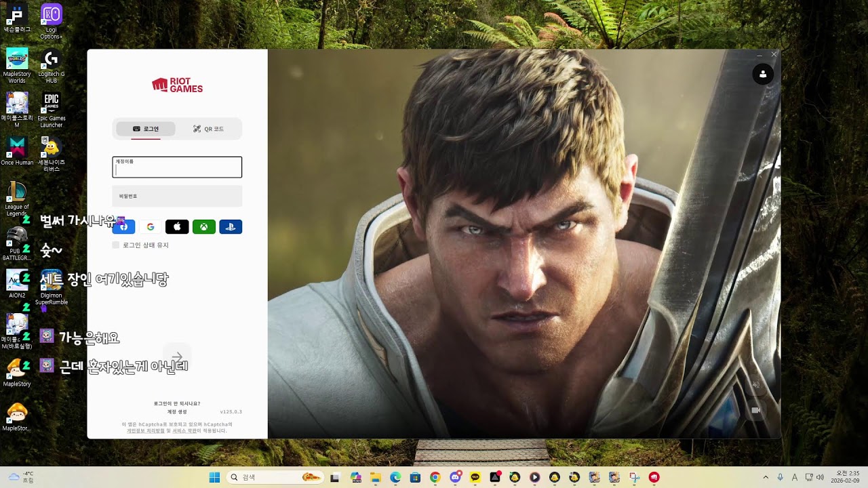
Task: Expand the system tray hidden icons chevron
Action: coord(766,477)
